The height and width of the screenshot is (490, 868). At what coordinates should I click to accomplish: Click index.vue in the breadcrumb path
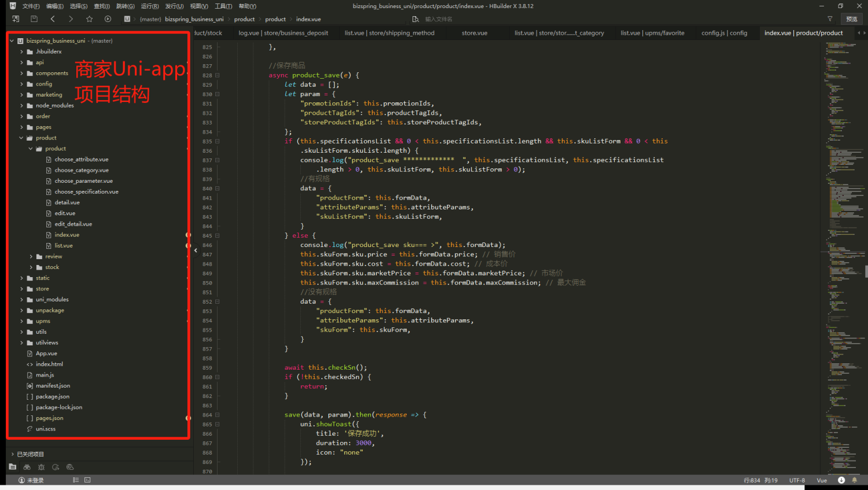[x=308, y=19]
